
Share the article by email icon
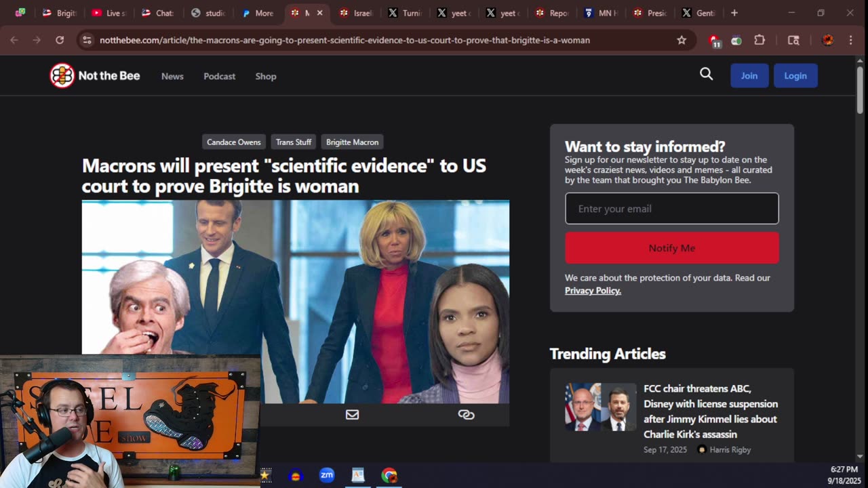pyautogui.click(x=352, y=415)
